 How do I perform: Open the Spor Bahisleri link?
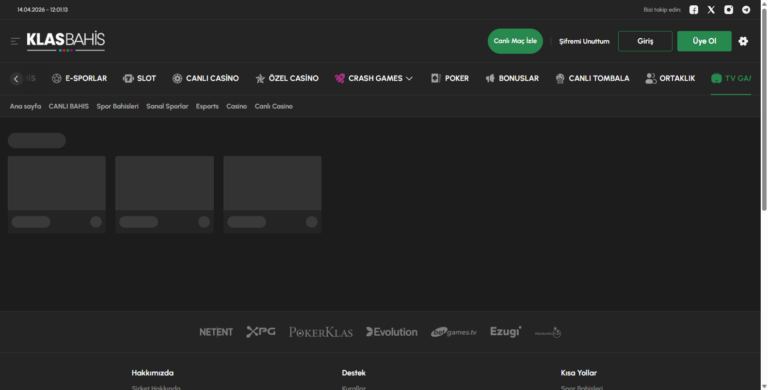click(118, 106)
